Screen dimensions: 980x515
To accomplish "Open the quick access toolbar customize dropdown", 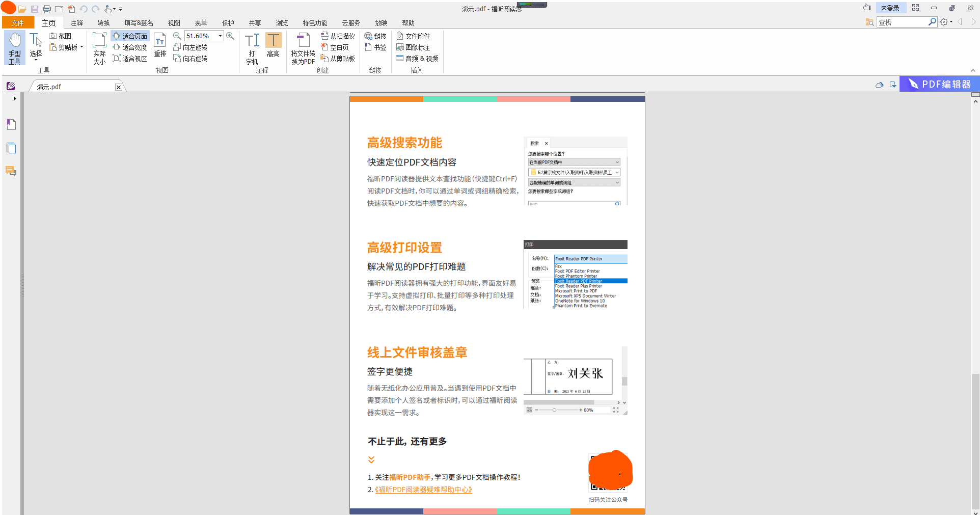I will coord(121,9).
